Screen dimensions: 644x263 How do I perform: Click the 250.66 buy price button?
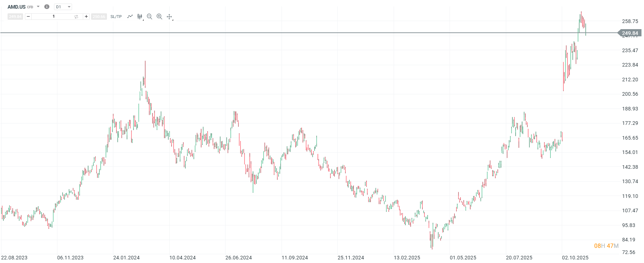tap(99, 17)
